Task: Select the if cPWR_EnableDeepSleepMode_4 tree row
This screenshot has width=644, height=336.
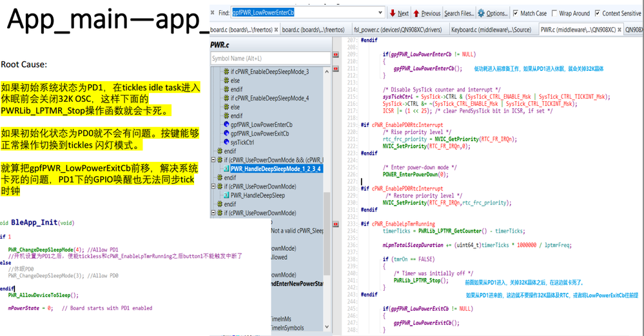Action: (269, 98)
